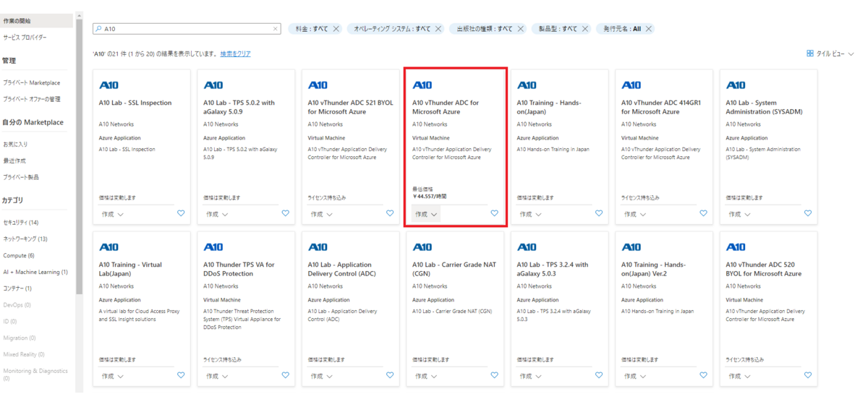Click the search magnifier icon
The width and height of the screenshot is (868, 394).
(x=98, y=29)
